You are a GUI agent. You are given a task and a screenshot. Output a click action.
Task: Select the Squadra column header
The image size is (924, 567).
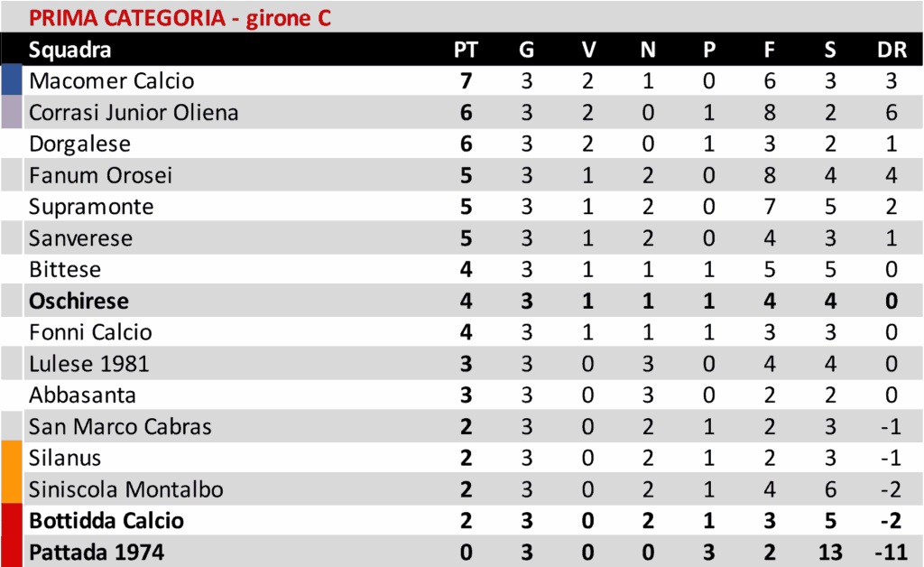pos(70,50)
